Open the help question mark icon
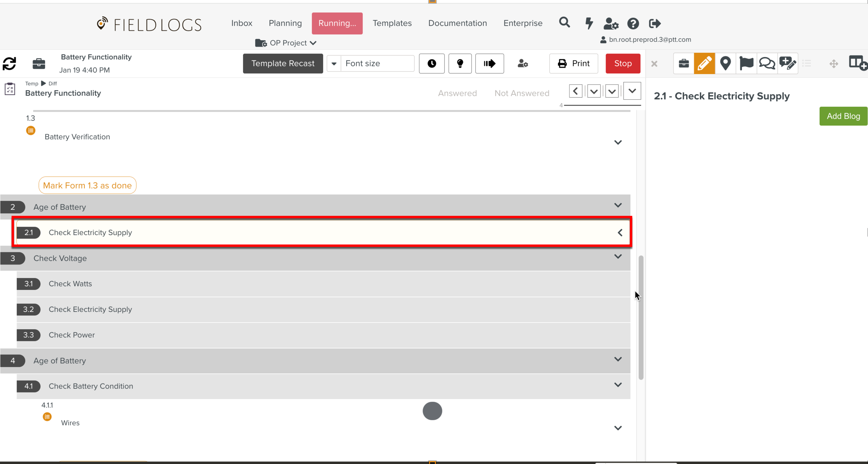 pyautogui.click(x=633, y=23)
